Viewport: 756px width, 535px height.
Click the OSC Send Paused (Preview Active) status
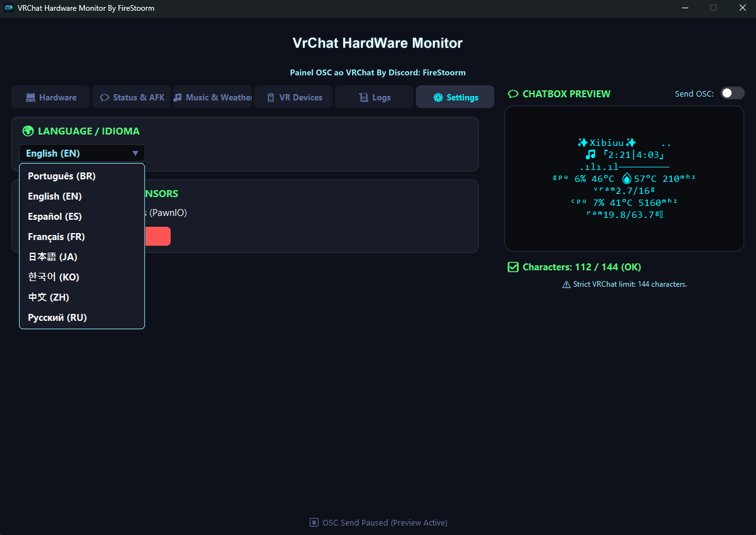(x=385, y=522)
